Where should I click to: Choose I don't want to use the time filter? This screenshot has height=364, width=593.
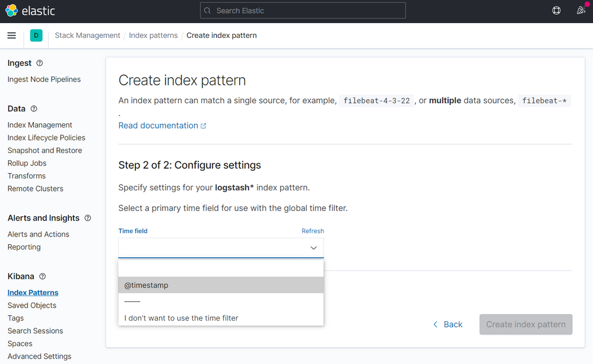click(221, 318)
